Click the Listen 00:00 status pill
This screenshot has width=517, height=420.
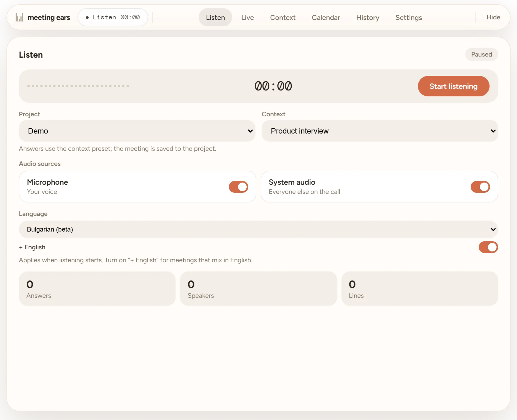(x=113, y=17)
